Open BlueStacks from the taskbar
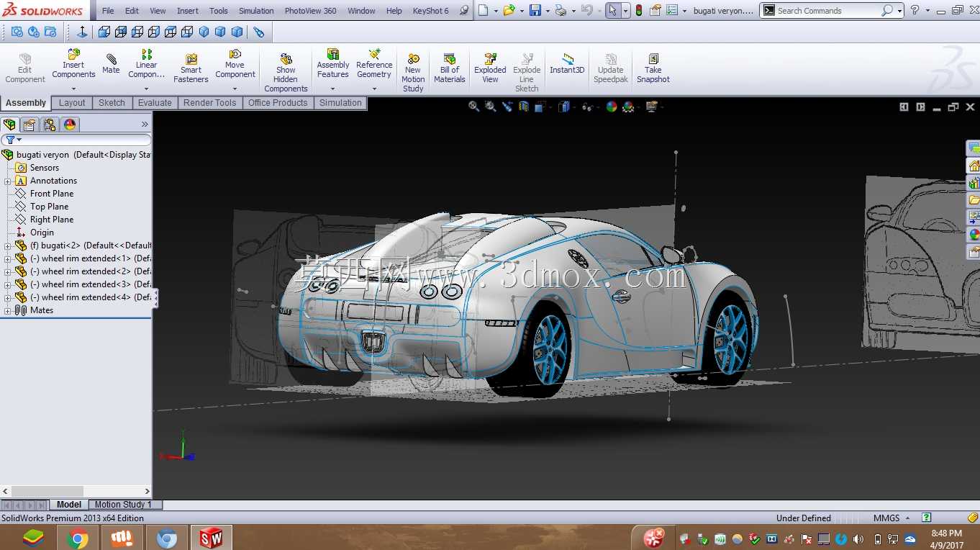 32,538
